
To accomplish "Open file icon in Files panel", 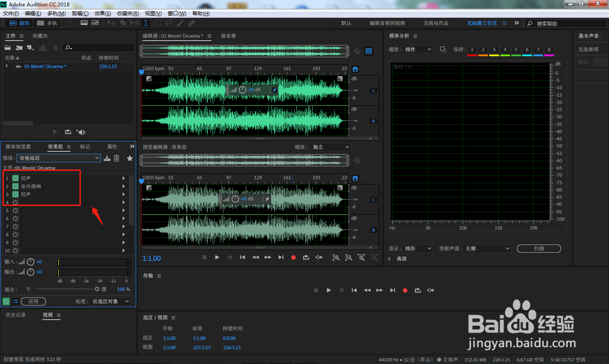I will click(x=8, y=48).
